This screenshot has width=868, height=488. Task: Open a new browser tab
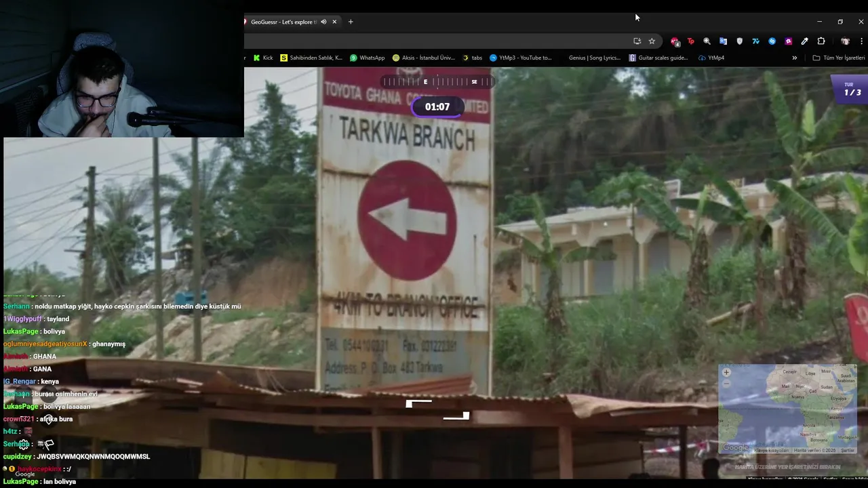(x=351, y=22)
